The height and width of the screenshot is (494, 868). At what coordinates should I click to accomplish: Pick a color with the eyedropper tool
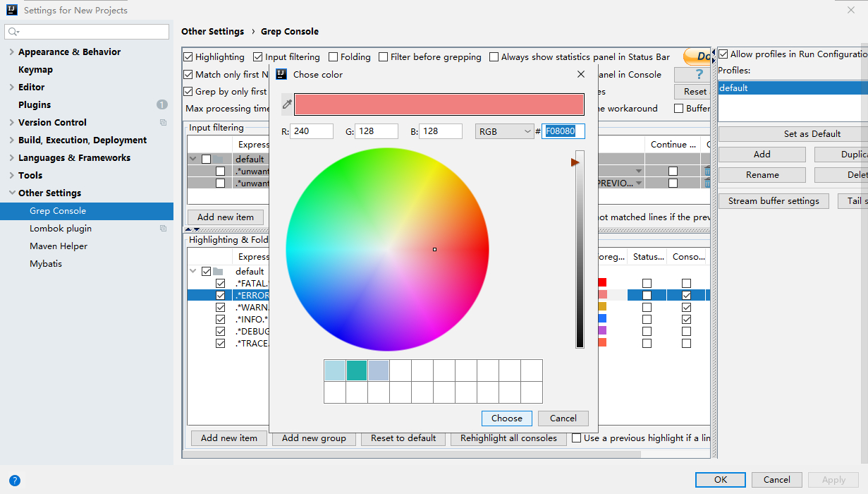(287, 104)
